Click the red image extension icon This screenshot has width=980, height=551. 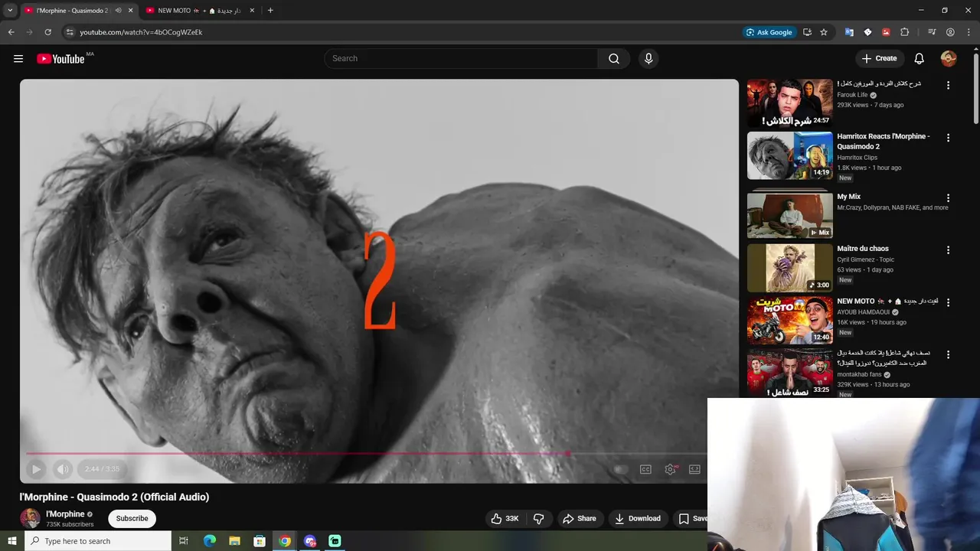[886, 32]
